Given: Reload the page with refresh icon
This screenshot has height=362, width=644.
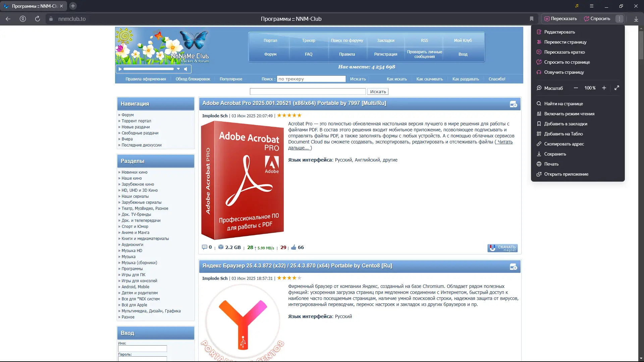Looking at the screenshot, I should (38, 19).
